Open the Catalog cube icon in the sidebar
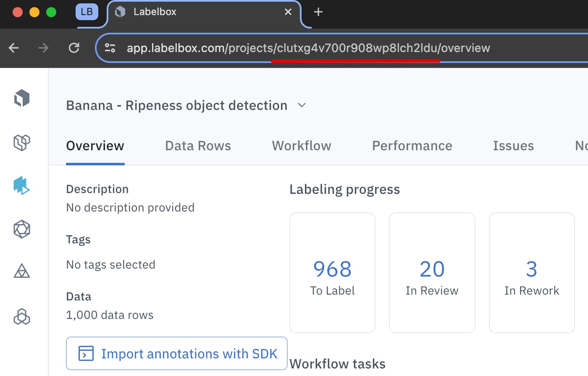 coord(22,142)
